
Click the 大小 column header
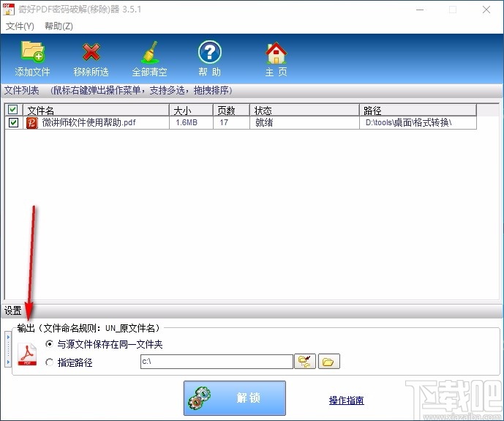(191, 110)
